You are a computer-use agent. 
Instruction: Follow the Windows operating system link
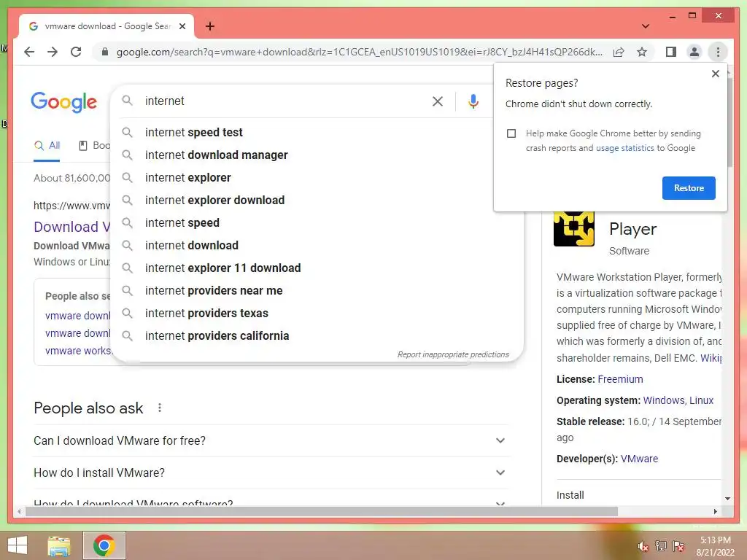tap(664, 400)
